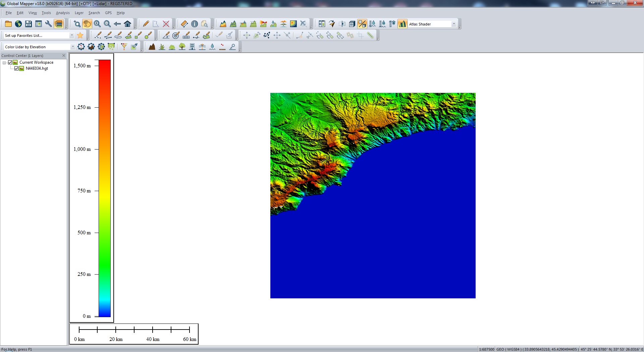This screenshot has height=352, width=644.
Task: Toggle the Current Workspace checkbox
Action: point(10,62)
